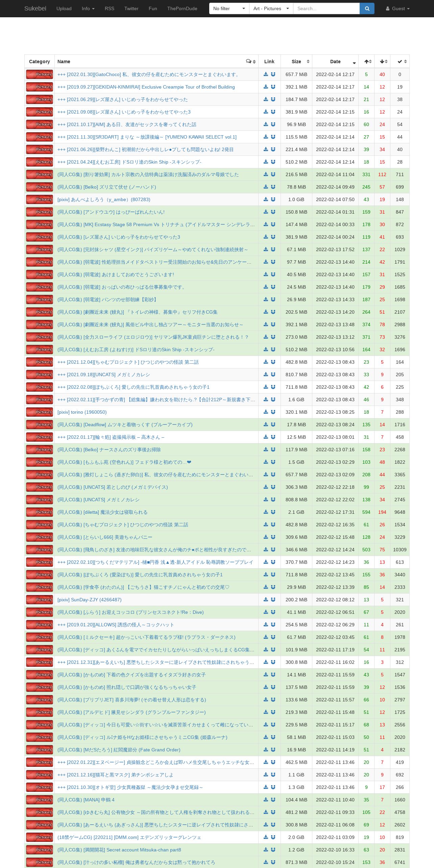
Task: Click inside the Search text field
Action: [326, 8]
